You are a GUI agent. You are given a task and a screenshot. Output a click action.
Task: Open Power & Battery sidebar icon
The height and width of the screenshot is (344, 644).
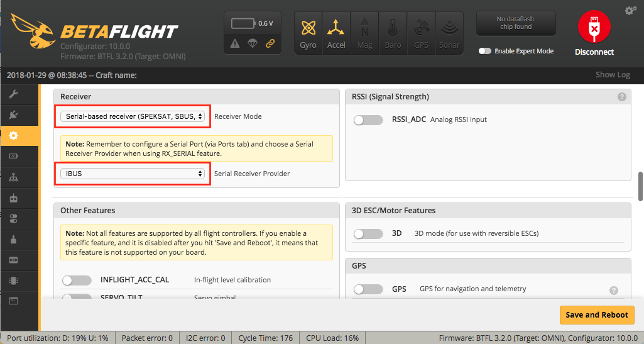(x=14, y=156)
